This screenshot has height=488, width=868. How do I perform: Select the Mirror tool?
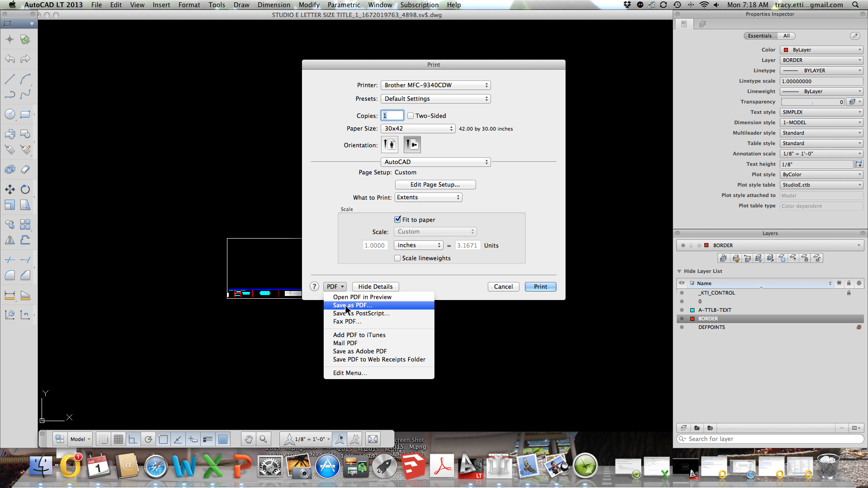[x=9, y=240]
